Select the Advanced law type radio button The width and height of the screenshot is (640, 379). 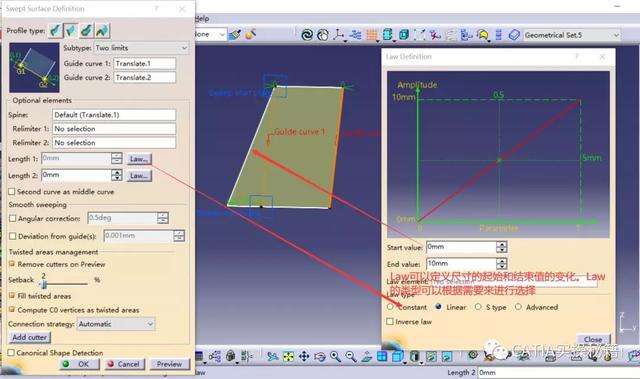[x=518, y=306]
